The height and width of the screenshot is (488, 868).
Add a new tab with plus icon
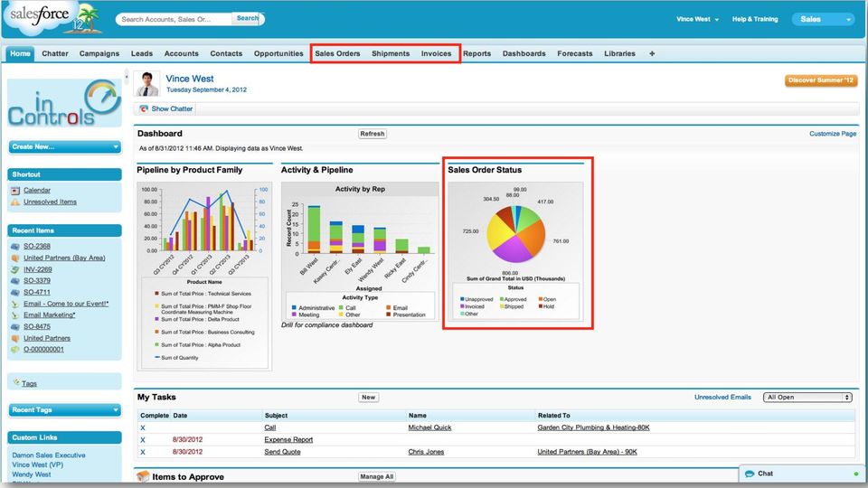(652, 53)
